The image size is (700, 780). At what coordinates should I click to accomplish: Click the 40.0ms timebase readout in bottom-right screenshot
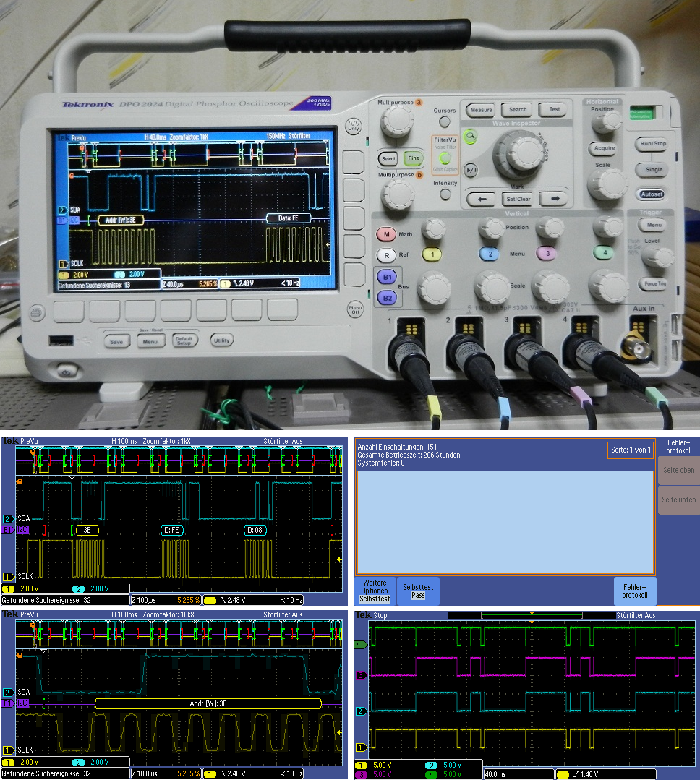pyautogui.click(x=518, y=774)
